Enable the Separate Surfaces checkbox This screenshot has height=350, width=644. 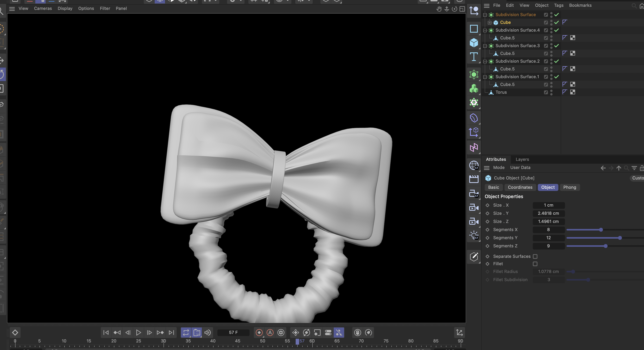coord(535,256)
